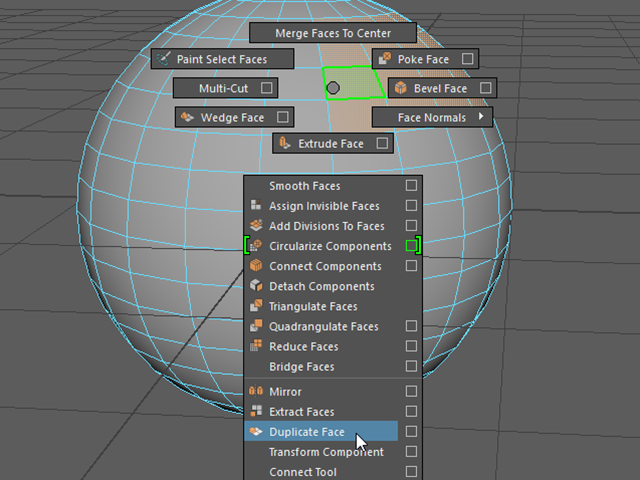Open Reduce Faces options box
This screenshot has width=640, height=480.
pyautogui.click(x=411, y=346)
